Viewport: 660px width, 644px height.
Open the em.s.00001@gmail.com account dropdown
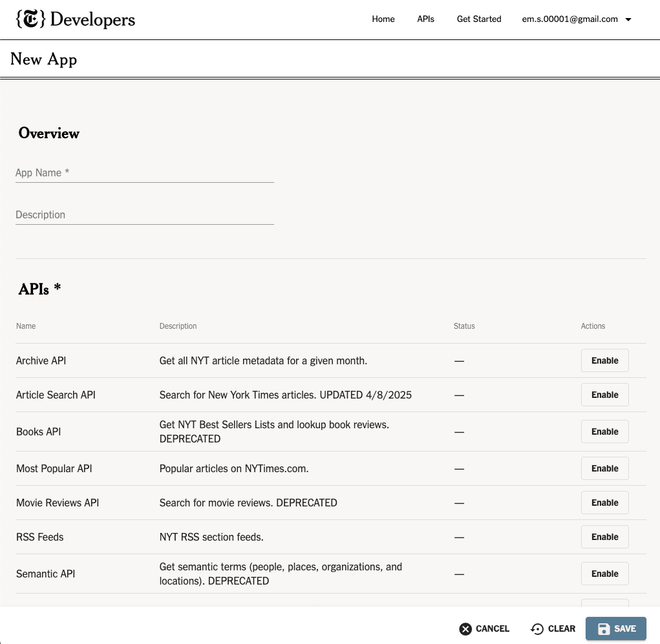[x=577, y=19]
